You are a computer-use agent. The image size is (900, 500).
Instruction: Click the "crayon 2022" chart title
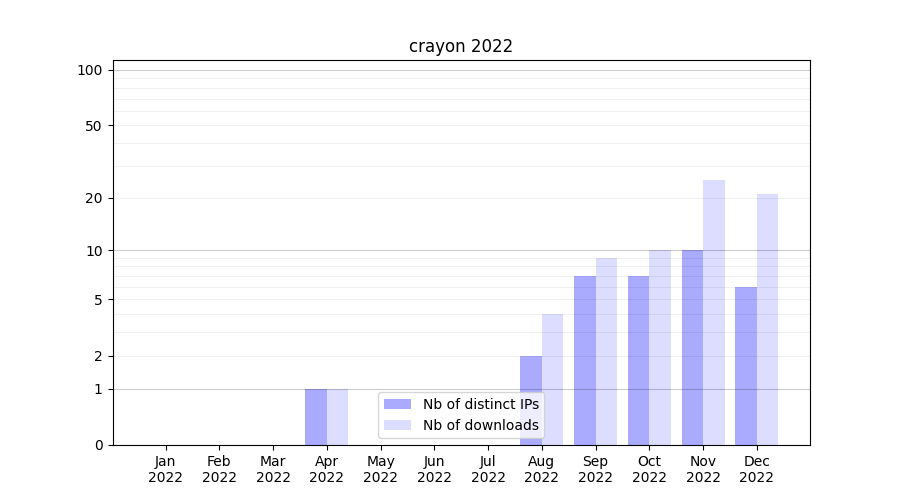(x=461, y=46)
